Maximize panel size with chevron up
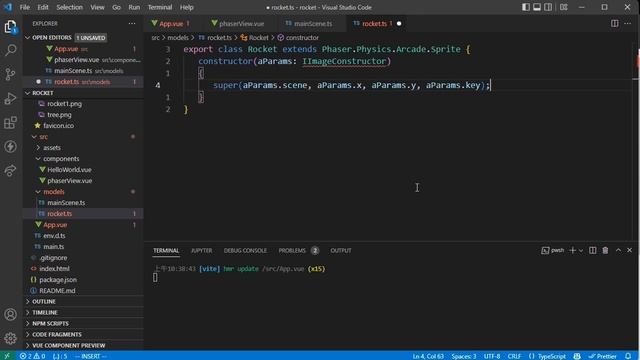Viewport: 640px width, 360px height. [618, 250]
